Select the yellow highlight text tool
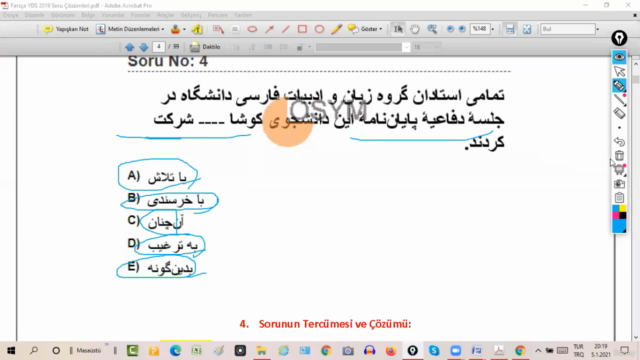 click(198, 29)
